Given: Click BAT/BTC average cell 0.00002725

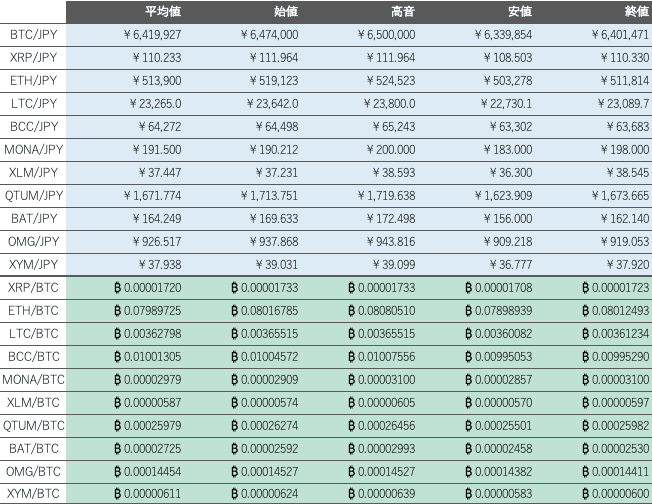Looking at the screenshot, I should (148, 448).
